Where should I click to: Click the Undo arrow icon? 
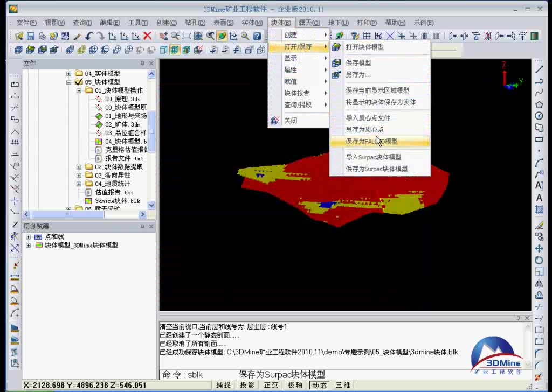88,36
